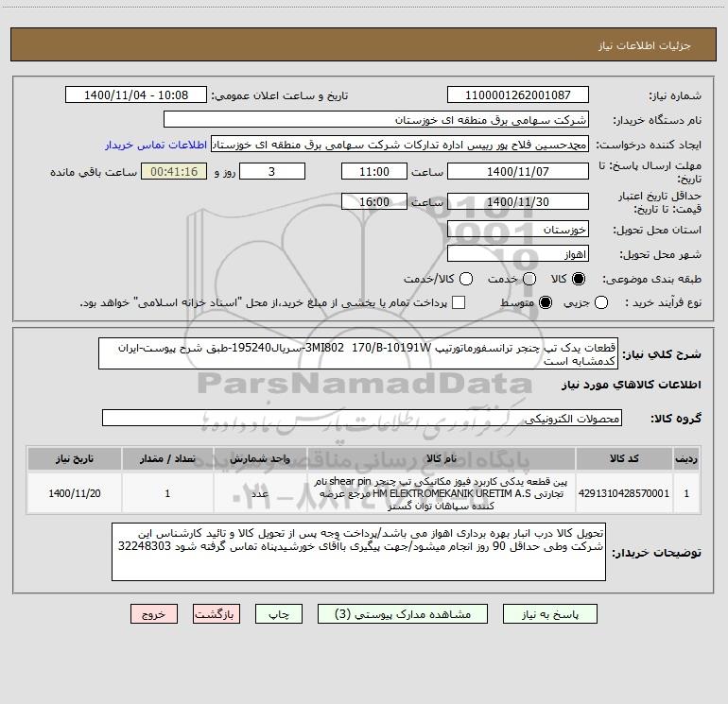728x704 pixels.
Task: Click the 'چاپ' print button
Action: [279, 614]
